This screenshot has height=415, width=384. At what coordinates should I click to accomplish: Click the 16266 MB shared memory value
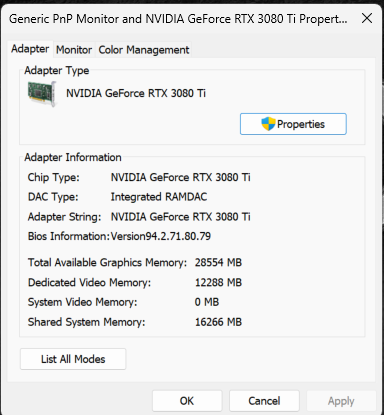[218, 322]
